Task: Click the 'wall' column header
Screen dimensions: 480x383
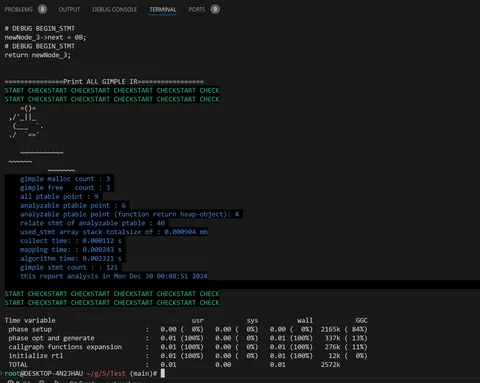Action: [305, 320]
